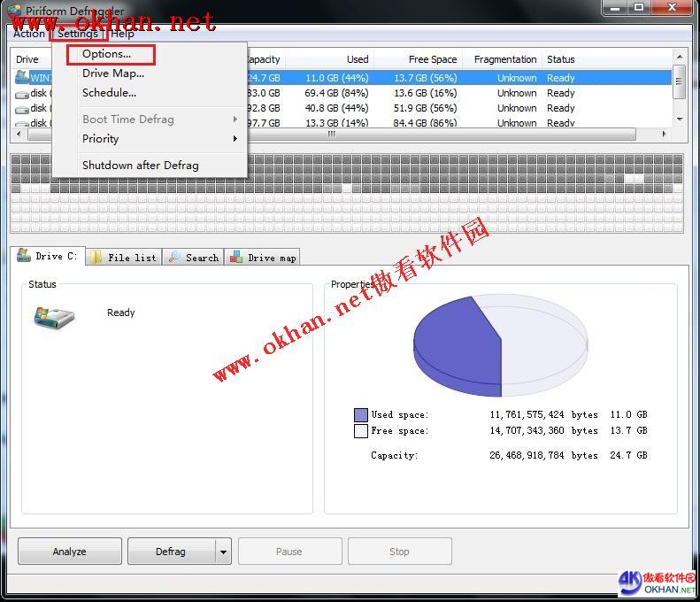Switch to the Drive C: tab
This screenshot has width=700, height=602.
coord(48,256)
